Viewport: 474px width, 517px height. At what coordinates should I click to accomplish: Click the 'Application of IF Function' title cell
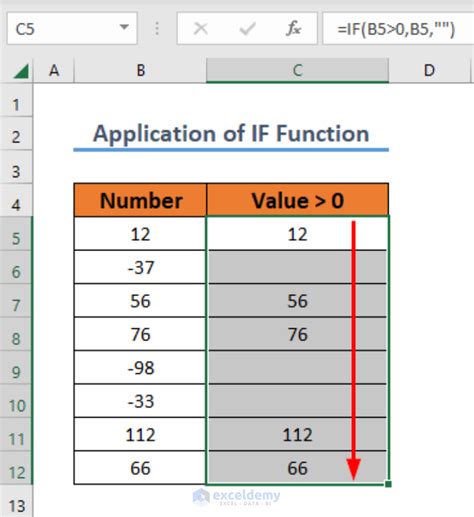point(231,134)
